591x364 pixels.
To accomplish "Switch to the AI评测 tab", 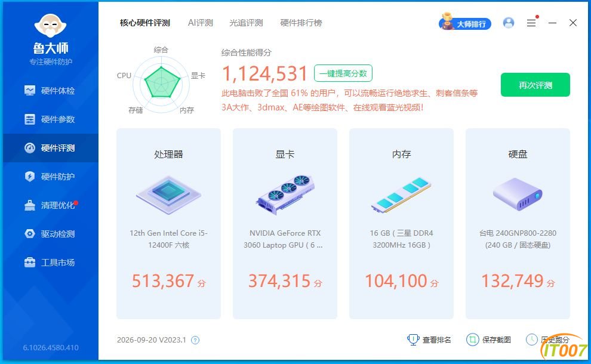I will (201, 23).
